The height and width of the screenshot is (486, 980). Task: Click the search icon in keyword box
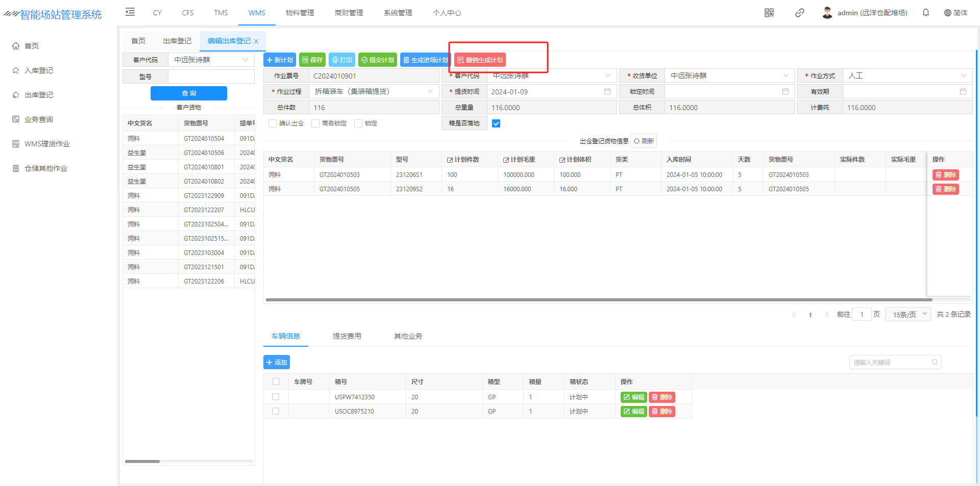click(x=935, y=362)
